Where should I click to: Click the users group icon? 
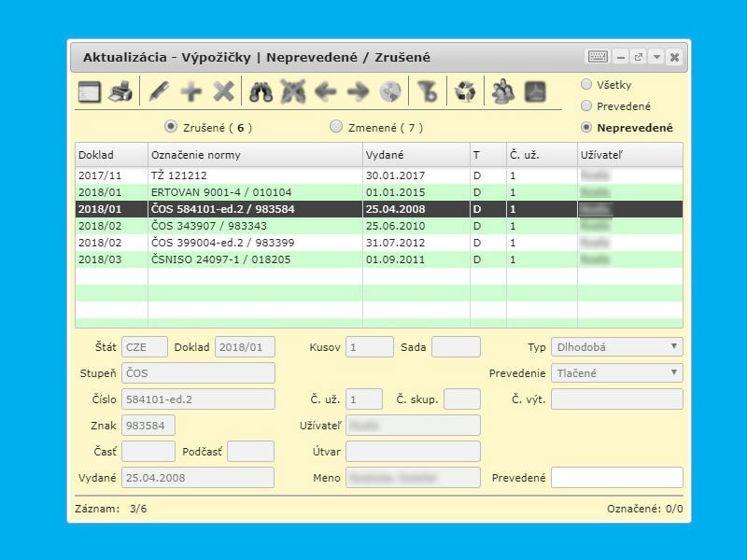(x=503, y=91)
